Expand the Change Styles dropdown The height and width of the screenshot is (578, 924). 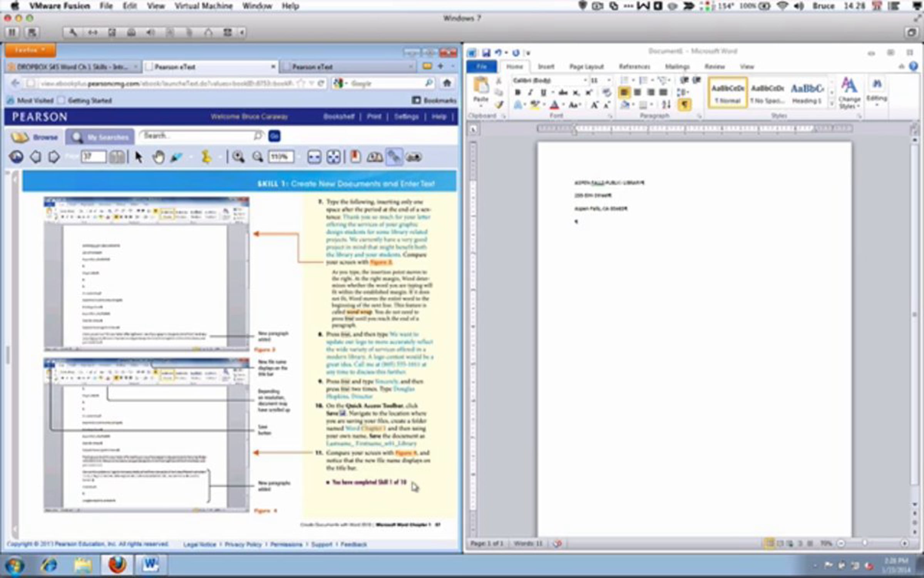coord(849,94)
